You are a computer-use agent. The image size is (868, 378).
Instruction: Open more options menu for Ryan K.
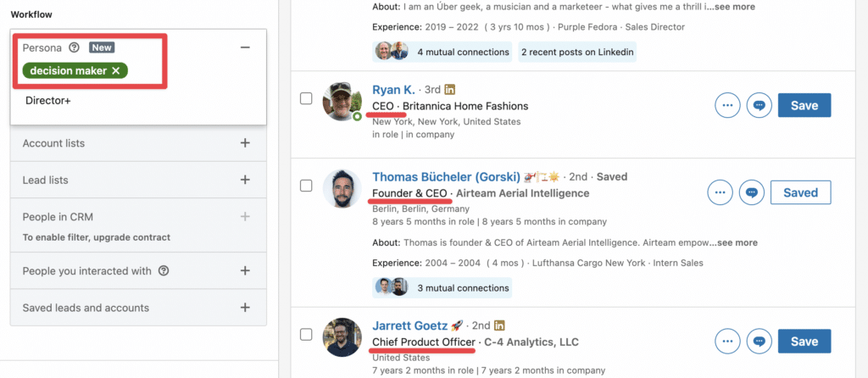[728, 105]
